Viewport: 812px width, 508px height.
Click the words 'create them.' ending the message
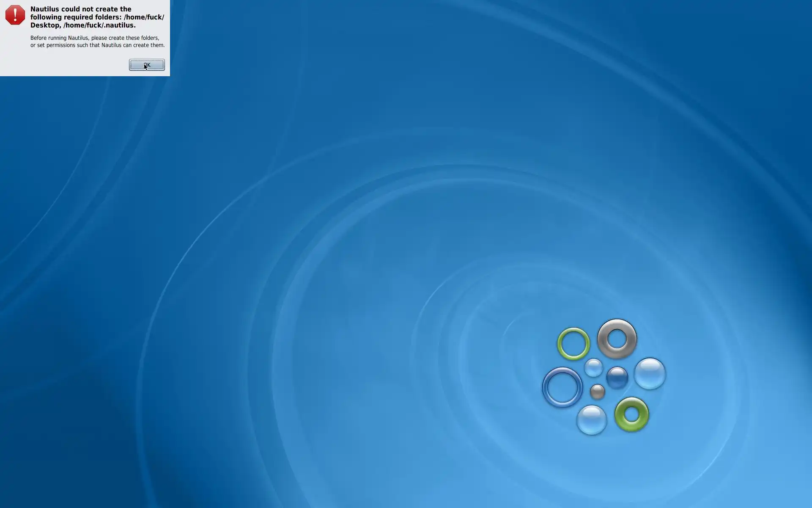coord(149,45)
